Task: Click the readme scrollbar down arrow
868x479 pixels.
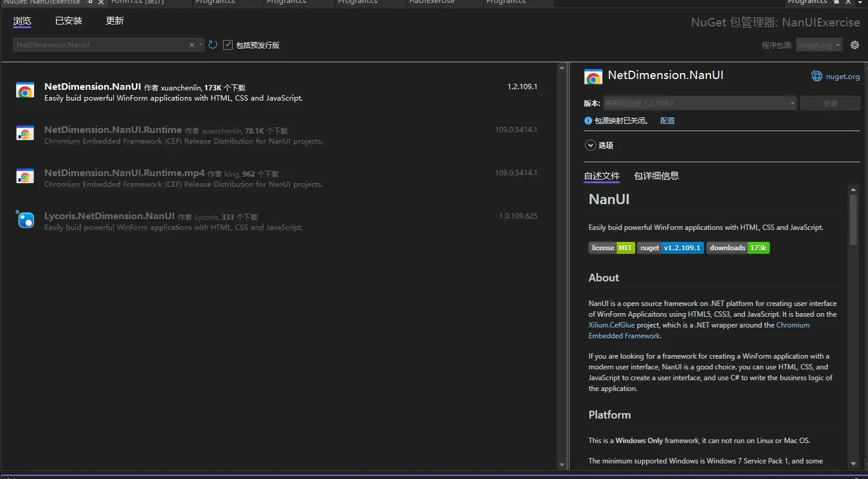Action: tap(854, 463)
